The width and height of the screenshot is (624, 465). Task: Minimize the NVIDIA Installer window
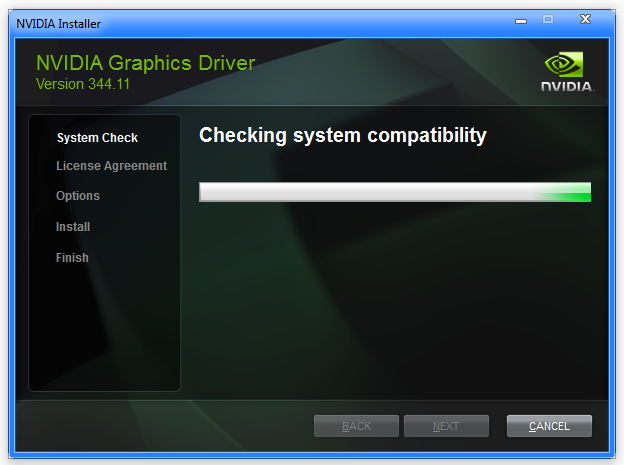click(521, 21)
